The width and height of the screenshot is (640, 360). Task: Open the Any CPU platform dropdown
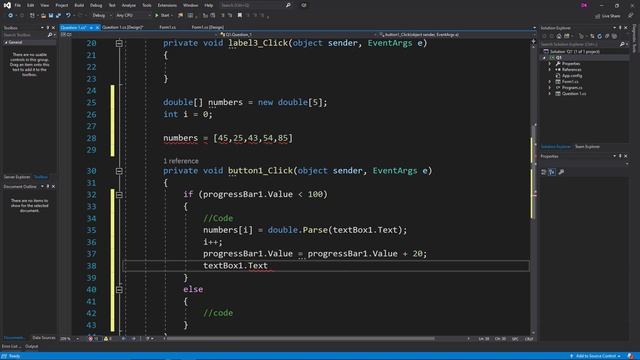133,16
